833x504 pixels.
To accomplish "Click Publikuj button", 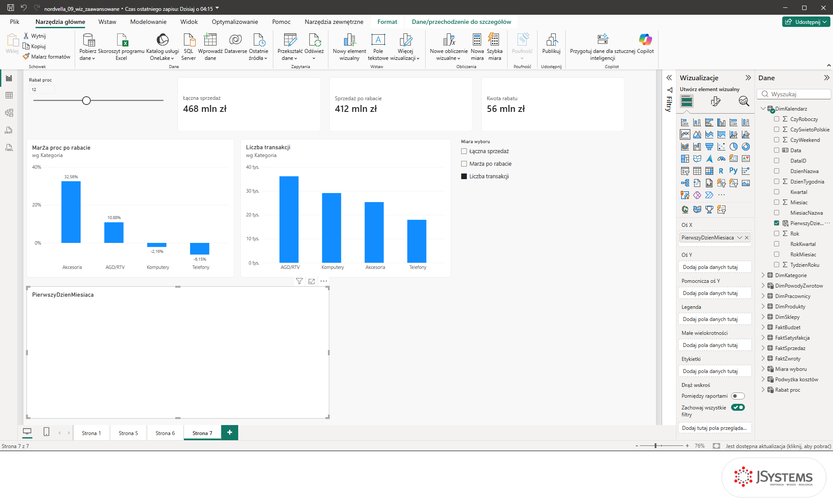I will 551,43.
